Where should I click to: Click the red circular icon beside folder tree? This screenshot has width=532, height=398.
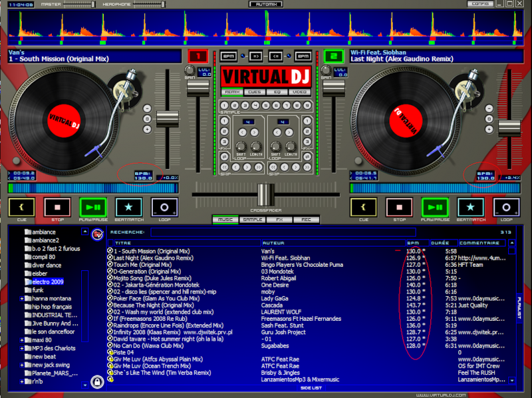97,233
